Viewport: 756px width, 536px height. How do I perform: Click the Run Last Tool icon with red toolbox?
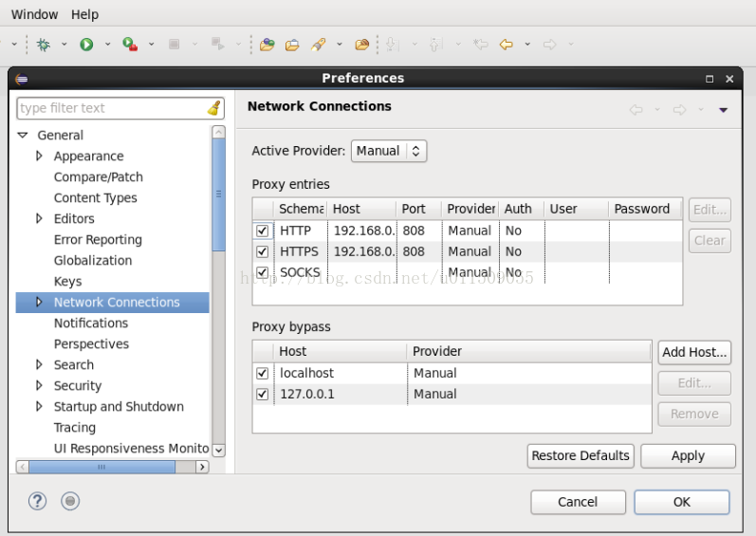(x=130, y=45)
